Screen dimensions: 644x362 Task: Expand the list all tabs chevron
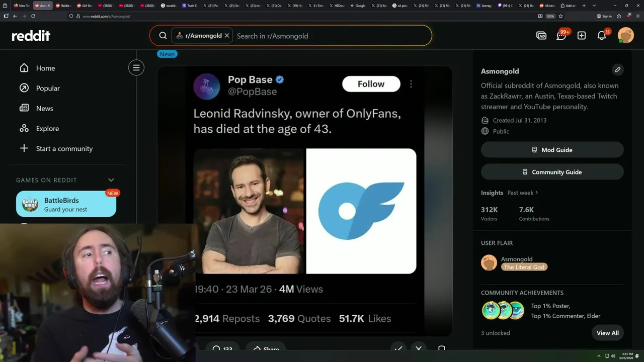point(594,6)
